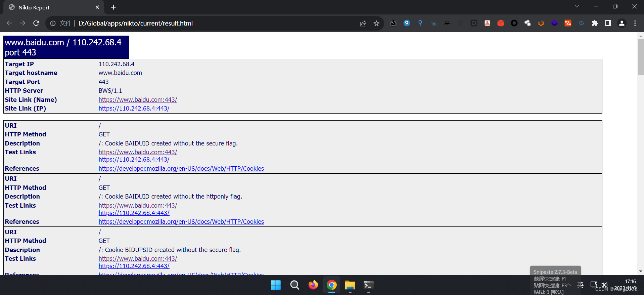The height and width of the screenshot is (295, 644).
Task: Open the orange slash-bracket extension icon
Action: [568, 23]
